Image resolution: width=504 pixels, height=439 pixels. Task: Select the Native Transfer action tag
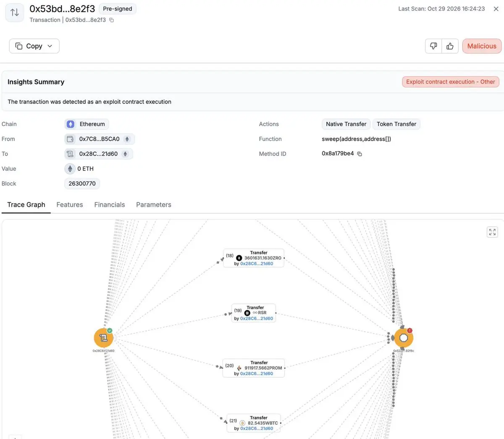click(x=346, y=124)
